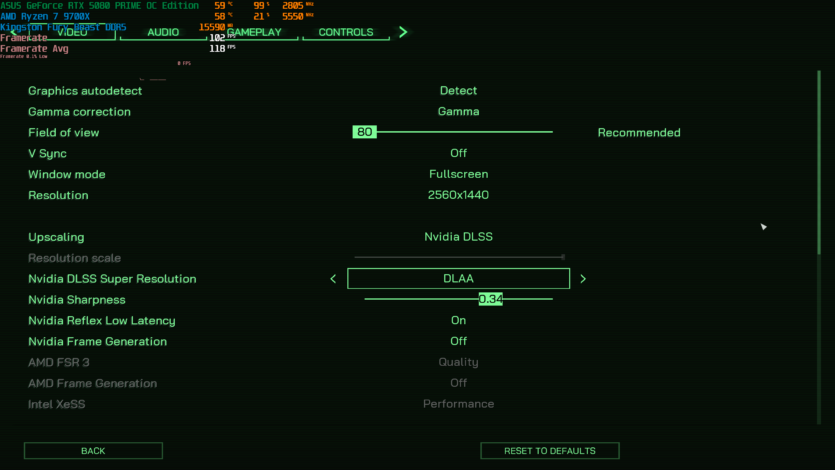This screenshot has height=470, width=835.
Task: Click the Field of view slider handle
Action: [x=365, y=132]
